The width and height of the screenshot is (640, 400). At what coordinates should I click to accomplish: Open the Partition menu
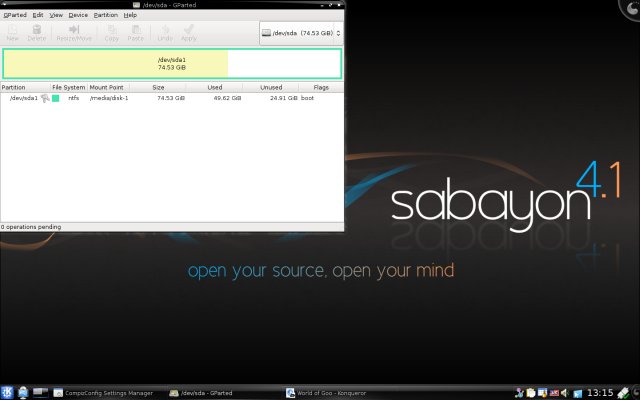click(106, 15)
